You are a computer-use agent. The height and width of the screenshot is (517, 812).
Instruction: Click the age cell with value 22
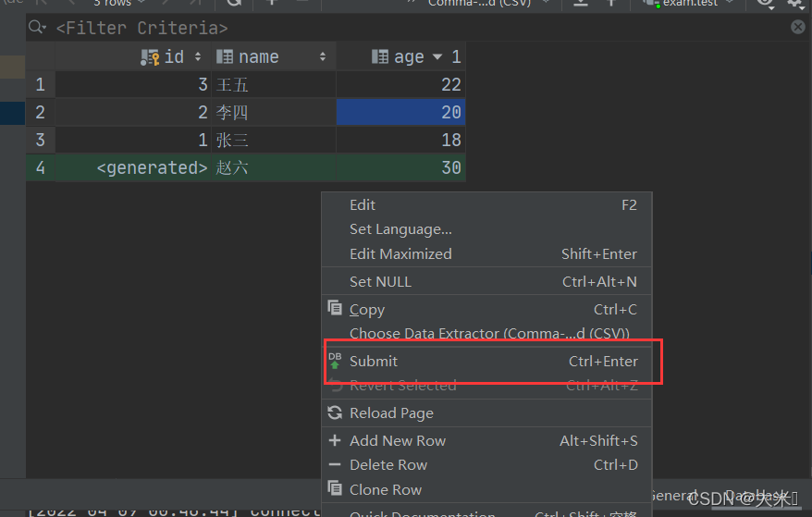pyautogui.click(x=400, y=84)
